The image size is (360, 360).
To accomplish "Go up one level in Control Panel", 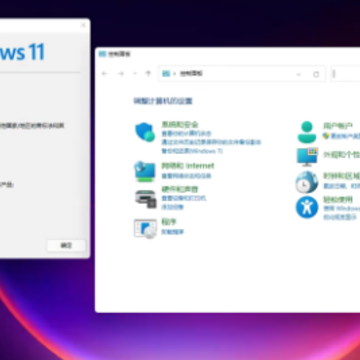I will tap(148, 74).
